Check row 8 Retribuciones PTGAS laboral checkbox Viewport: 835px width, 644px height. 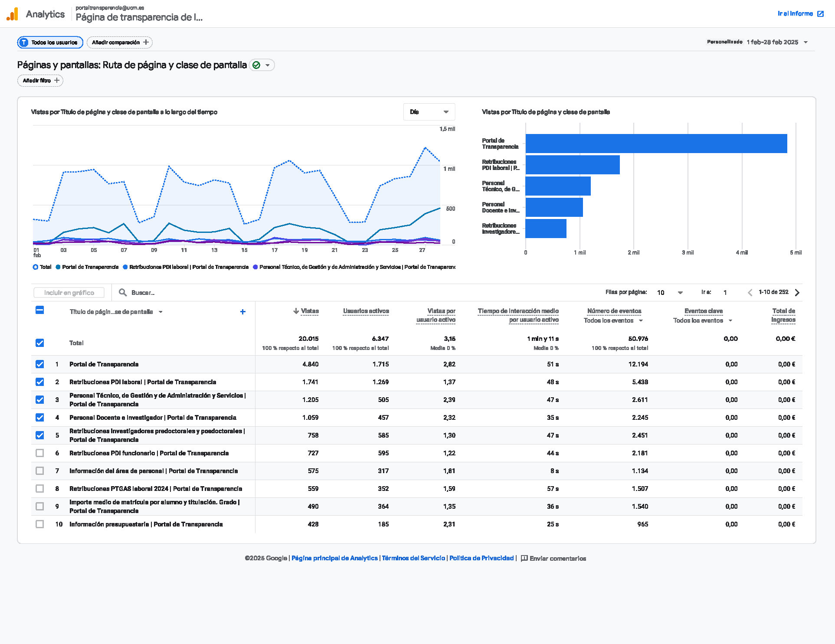(x=39, y=489)
